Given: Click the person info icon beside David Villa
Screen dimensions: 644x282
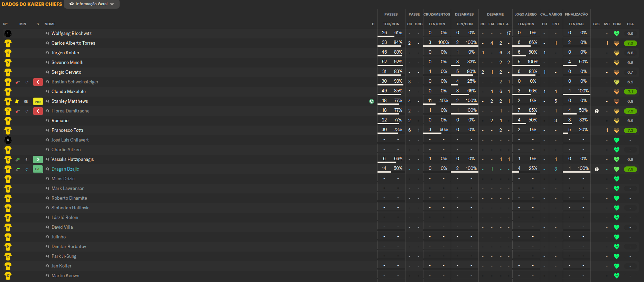Looking at the screenshot, I should coord(47,227).
